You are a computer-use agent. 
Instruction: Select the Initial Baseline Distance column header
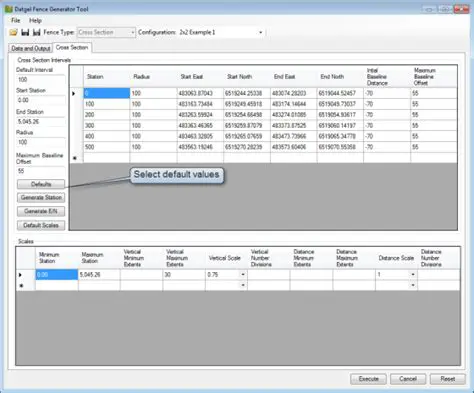point(387,77)
